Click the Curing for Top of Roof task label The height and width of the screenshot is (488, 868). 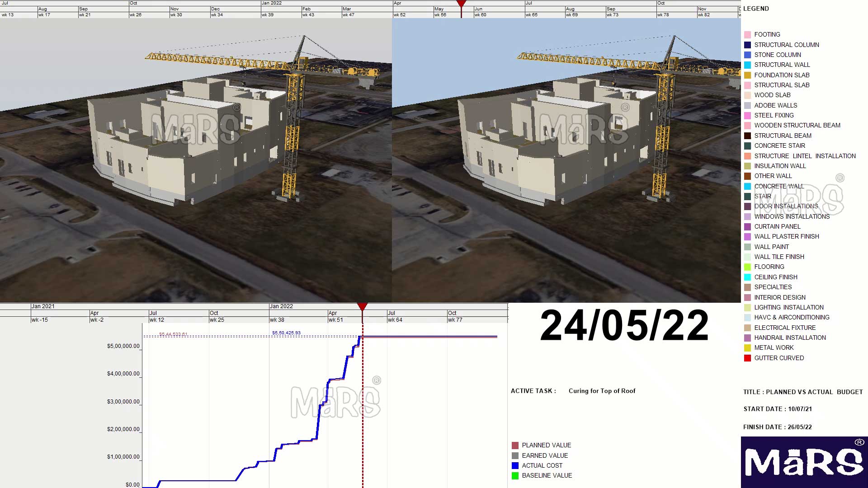(x=603, y=391)
